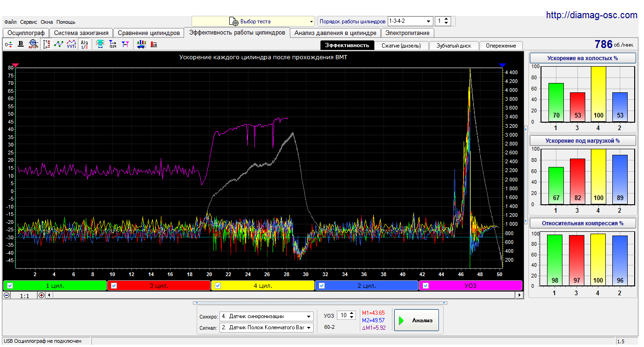Uncheck the УОЗ channel checkbox
This screenshot has height=347, width=644.
tap(425, 286)
